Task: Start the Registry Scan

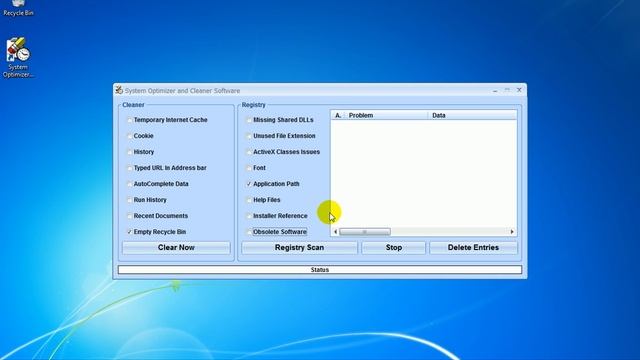Action: tap(299, 248)
